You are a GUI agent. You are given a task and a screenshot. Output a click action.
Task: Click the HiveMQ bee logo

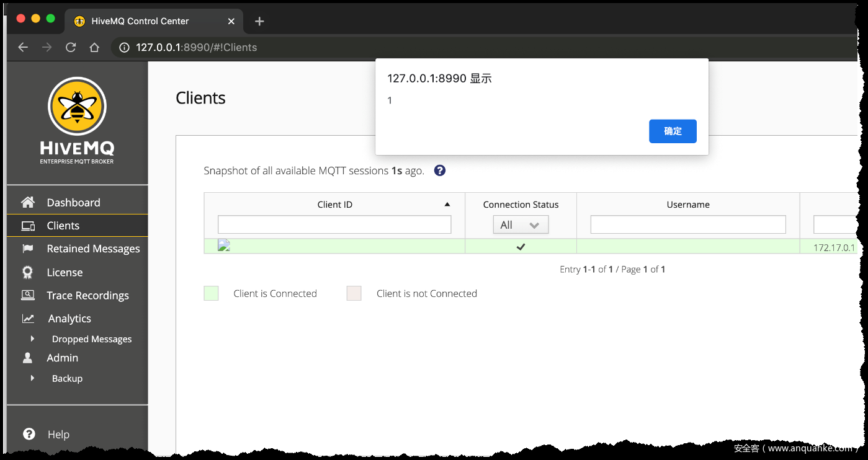click(x=77, y=107)
